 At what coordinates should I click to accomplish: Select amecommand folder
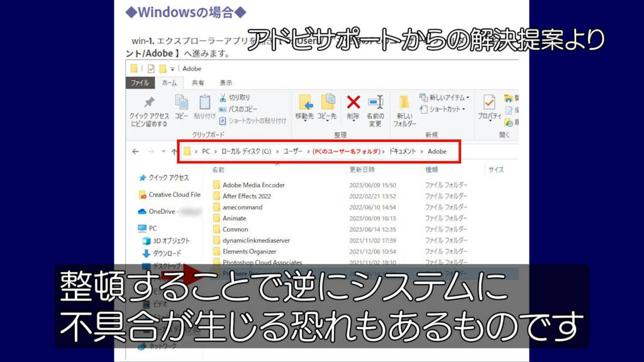tap(238, 207)
